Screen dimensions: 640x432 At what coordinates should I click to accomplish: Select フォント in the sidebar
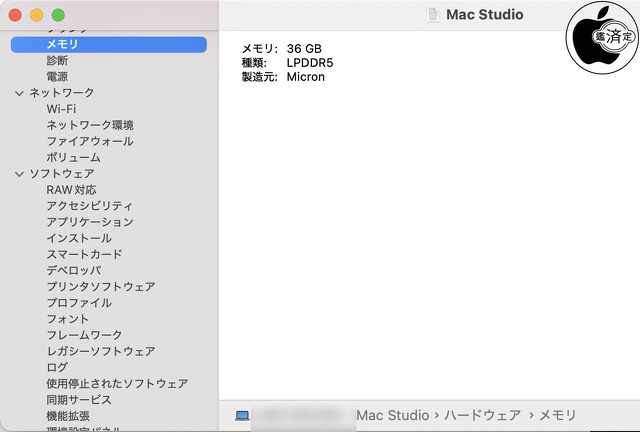click(x=67, y=319)
